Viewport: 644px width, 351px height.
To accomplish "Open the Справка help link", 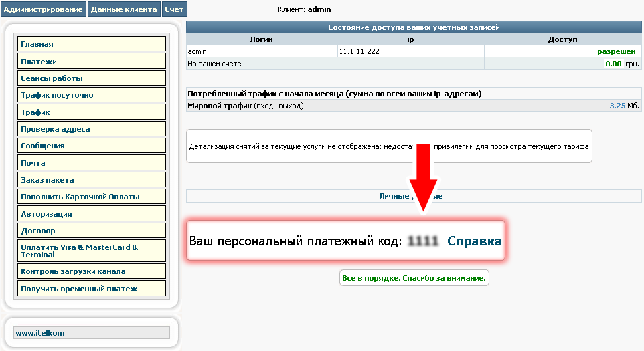I will (474, 241).
